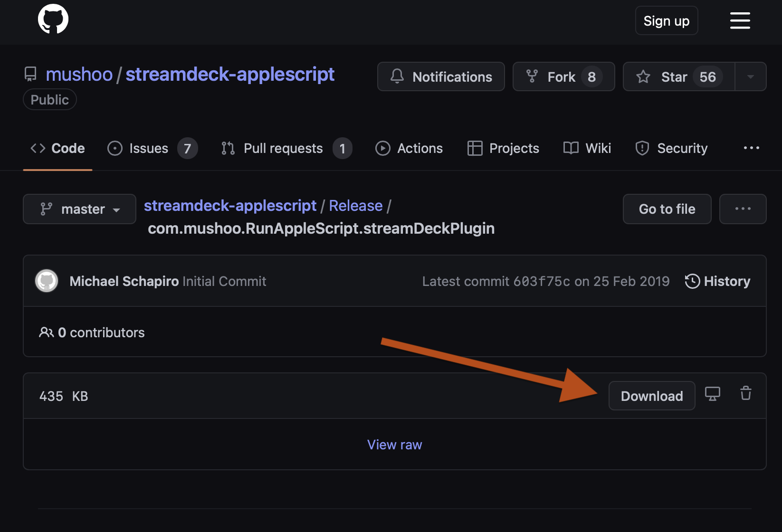This screenshot has height=532, width=782.
Task: Expand the master branch selector
Action: point(79,209)
